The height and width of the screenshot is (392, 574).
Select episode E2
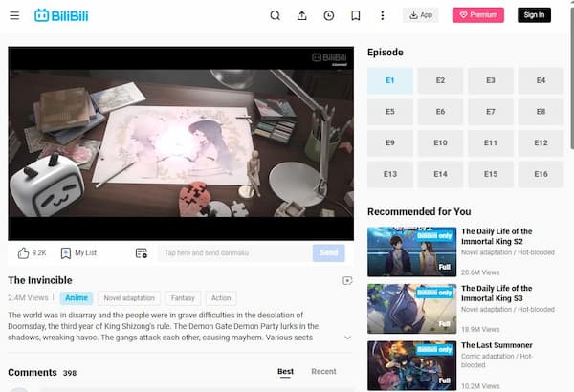(440, 80)
